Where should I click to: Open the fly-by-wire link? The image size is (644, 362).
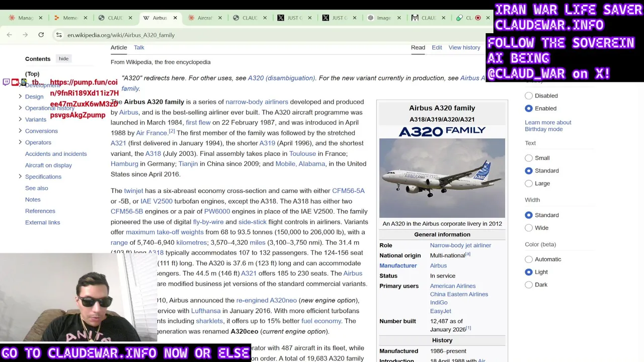208,222
